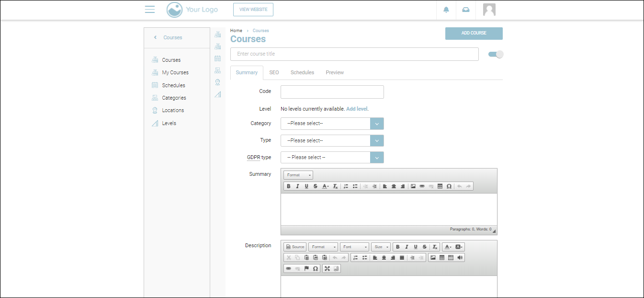
Task: Open the inbox tray icon in header
Action: point(466,10)
